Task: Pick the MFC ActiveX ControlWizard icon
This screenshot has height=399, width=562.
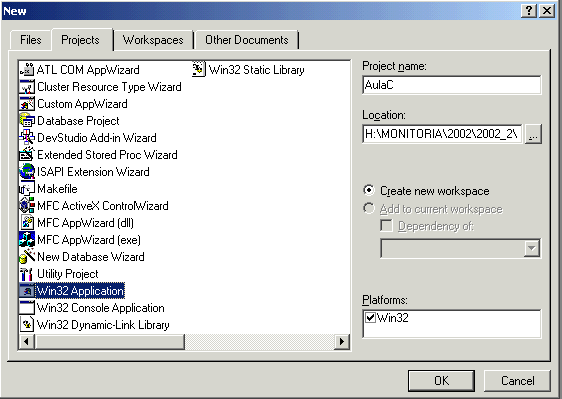Action: click(27, 205)
